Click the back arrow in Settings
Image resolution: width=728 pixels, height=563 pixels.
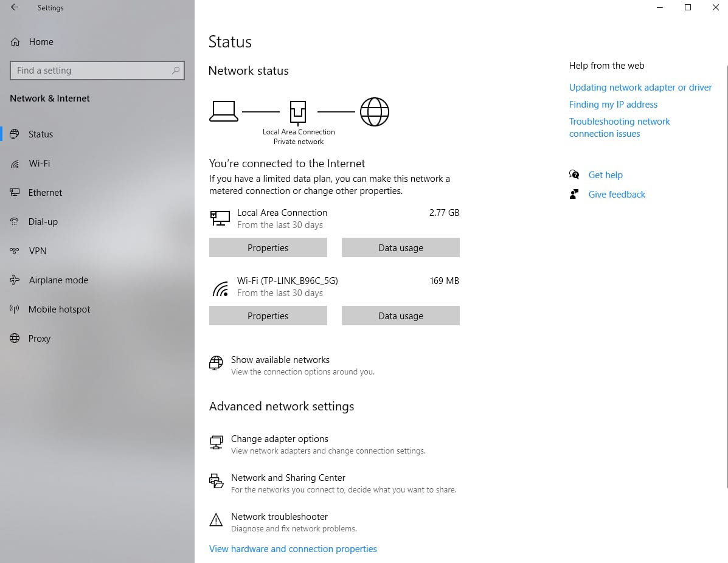(x=15, y=8)
